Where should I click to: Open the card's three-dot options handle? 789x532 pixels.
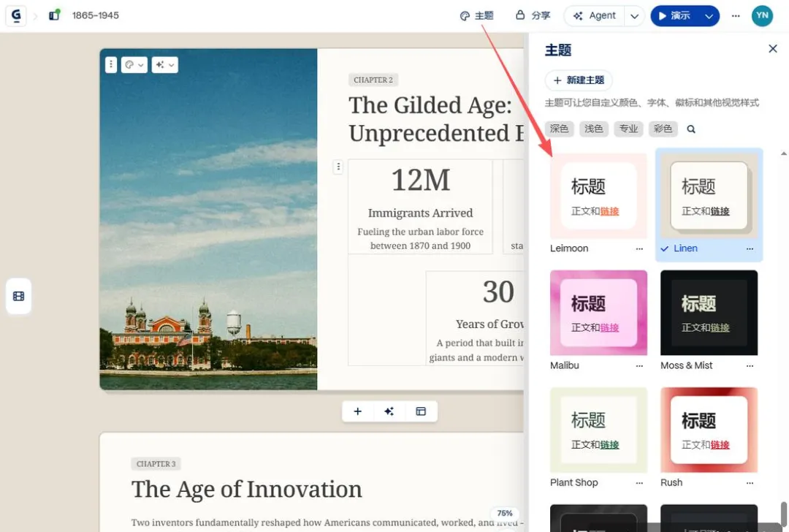[x=111, y=64]
